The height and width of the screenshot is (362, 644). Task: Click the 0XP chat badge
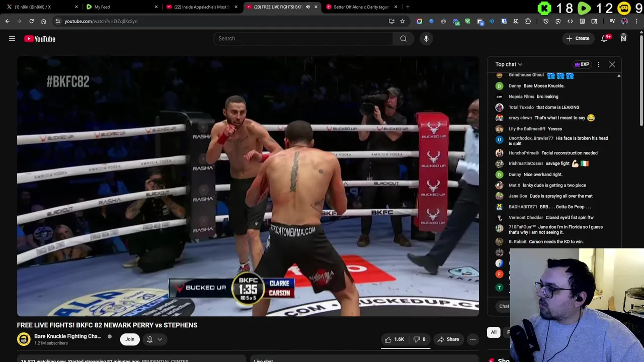(582, 64)
